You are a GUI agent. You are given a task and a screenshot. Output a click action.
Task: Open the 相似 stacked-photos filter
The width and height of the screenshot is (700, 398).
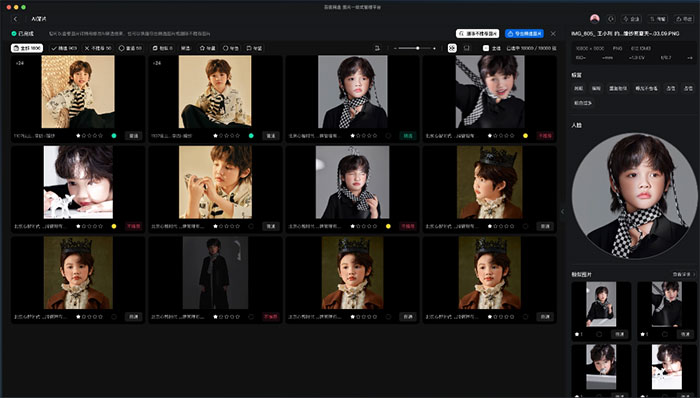(x=162, y=48)
